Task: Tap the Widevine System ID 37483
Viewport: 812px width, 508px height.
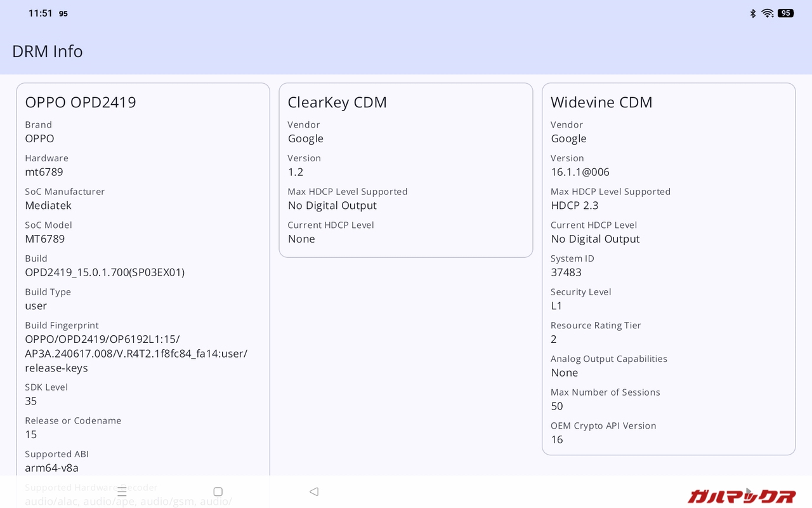Action: [x=566, y=272]
